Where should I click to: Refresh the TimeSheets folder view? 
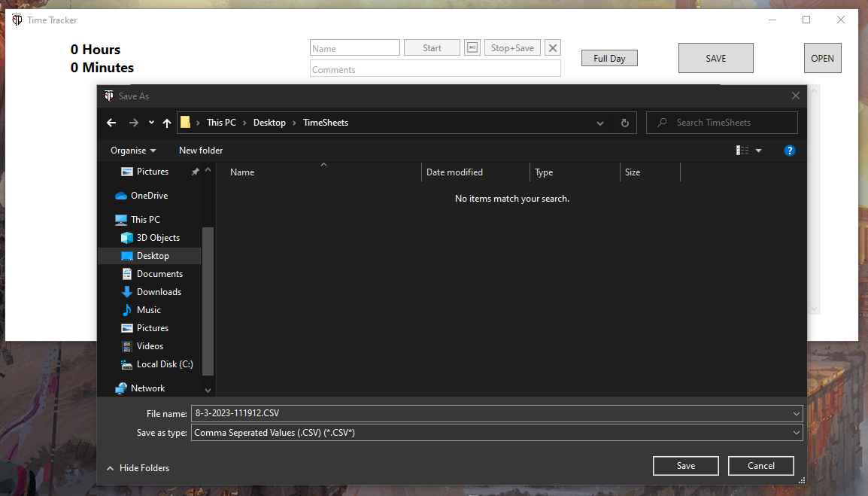(624, 123)
